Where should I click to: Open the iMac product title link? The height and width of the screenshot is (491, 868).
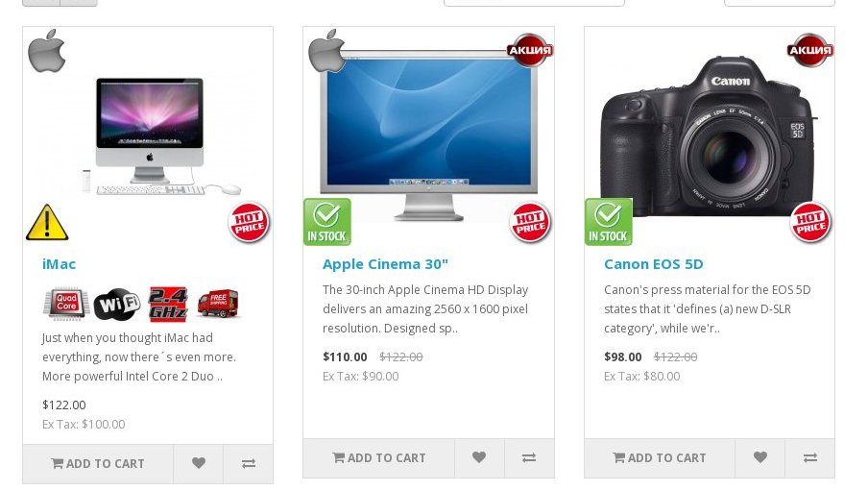coord(59,264)
